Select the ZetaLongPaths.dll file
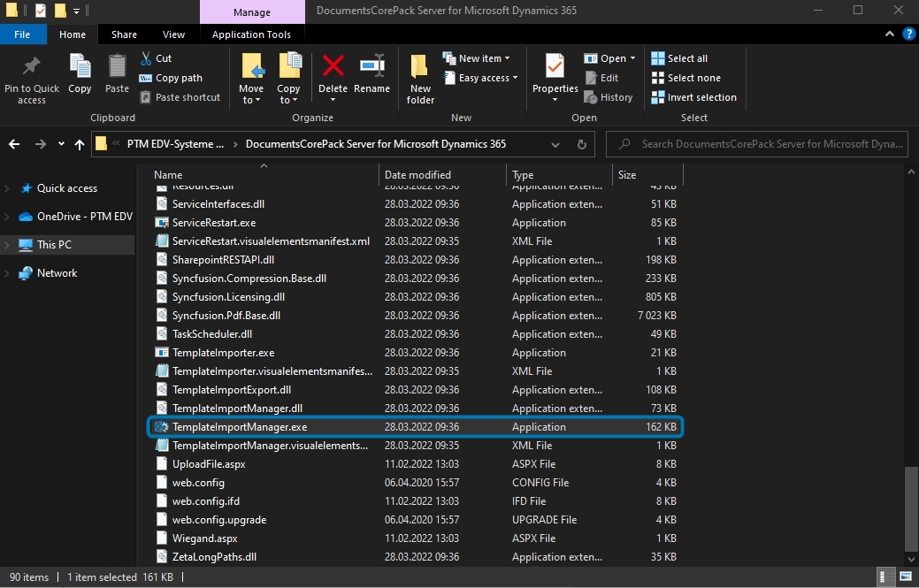 click(415, 557)
